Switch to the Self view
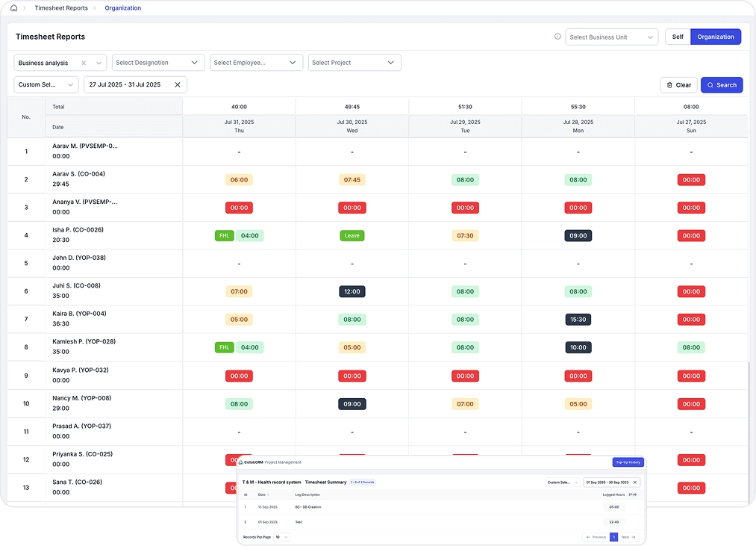The image size is (756, 546). 678,37
